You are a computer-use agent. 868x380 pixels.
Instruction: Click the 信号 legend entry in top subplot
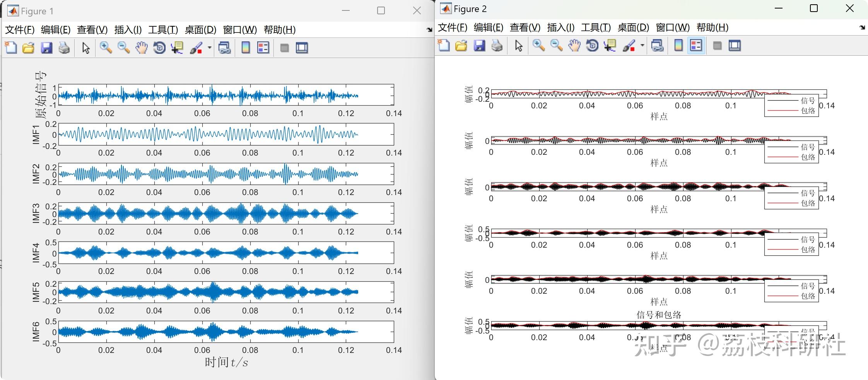coord(806,100)
